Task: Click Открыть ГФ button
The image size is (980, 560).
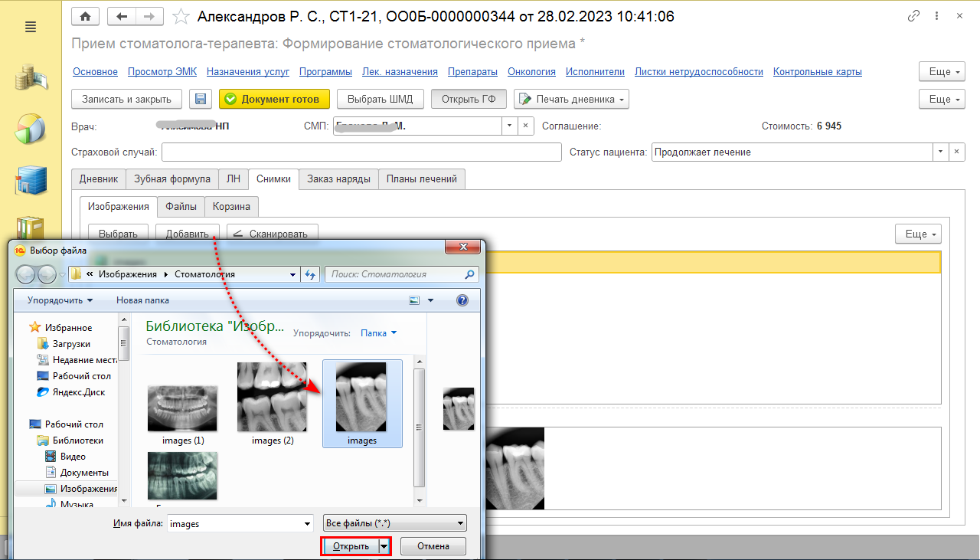Action: pyautogui.click(x=469, y=99)
